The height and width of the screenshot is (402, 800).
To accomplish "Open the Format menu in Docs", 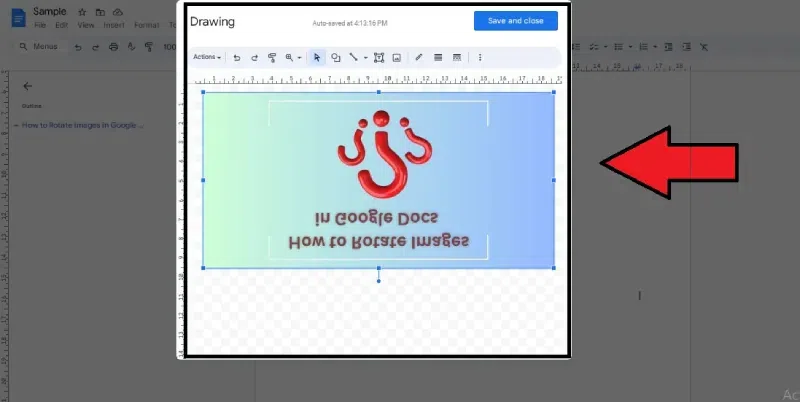I will coord(146,25).
